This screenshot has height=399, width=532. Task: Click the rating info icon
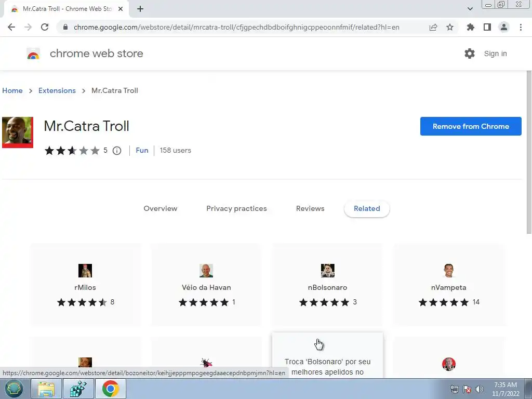[x=117, y=151]
